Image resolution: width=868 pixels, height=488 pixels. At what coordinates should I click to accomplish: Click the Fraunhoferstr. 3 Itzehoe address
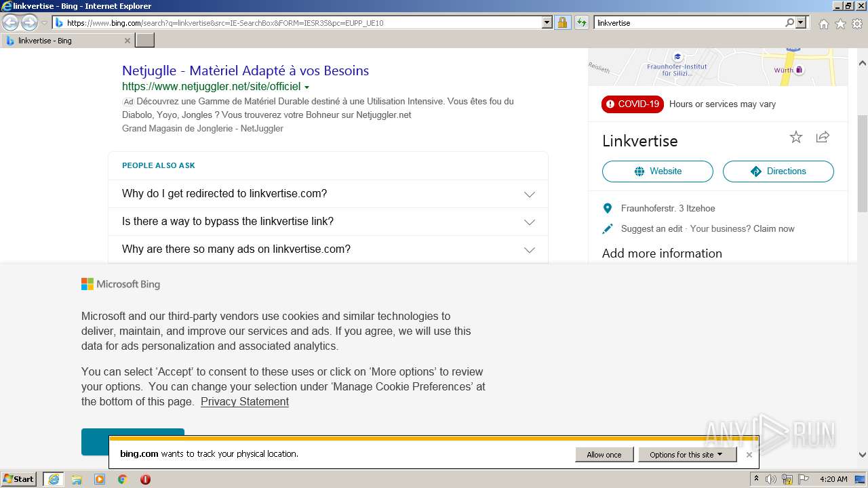(x=668, y=209)
